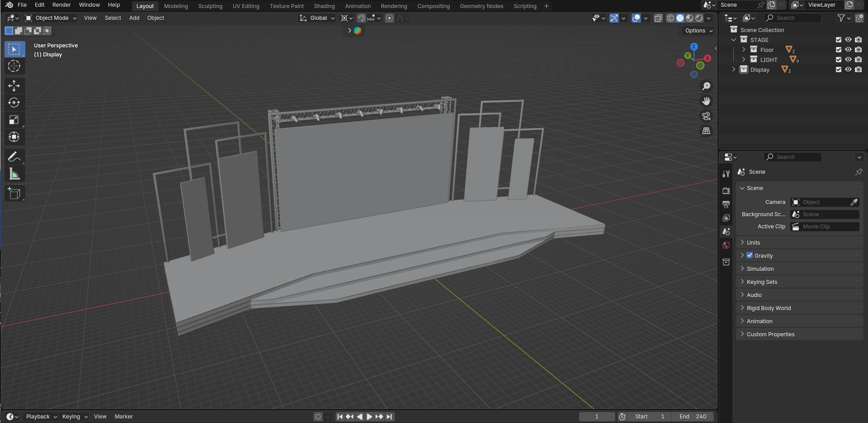Open the File menu
The image size is (868, 423).
pyautogui.click(x=22, y=5)
